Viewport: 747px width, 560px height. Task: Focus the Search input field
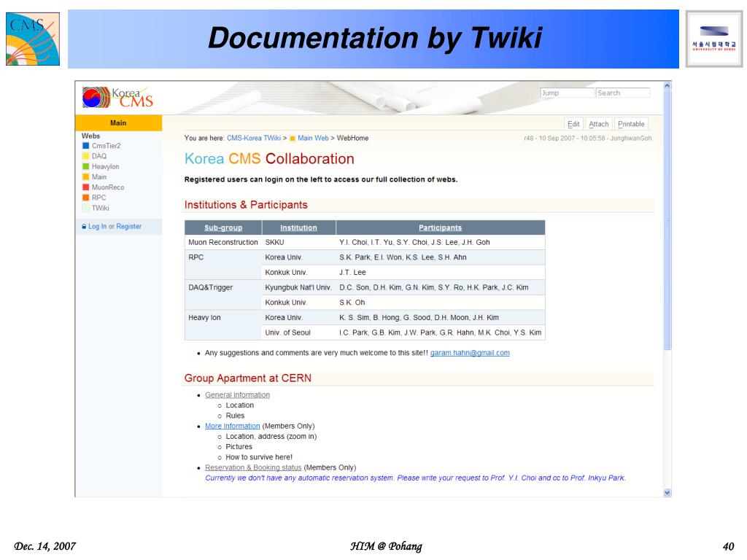tap(623, 93)
